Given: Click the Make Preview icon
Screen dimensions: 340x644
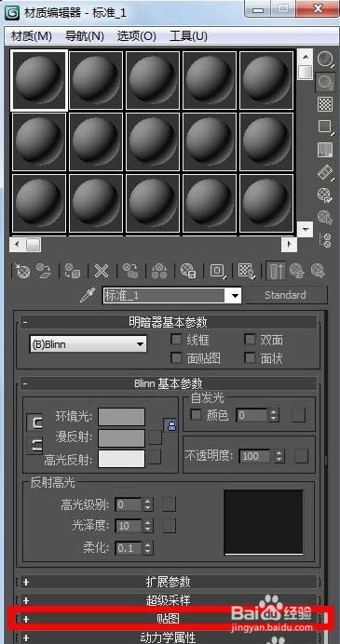Looking at the screenshot, I should click(x=326, y=172).
